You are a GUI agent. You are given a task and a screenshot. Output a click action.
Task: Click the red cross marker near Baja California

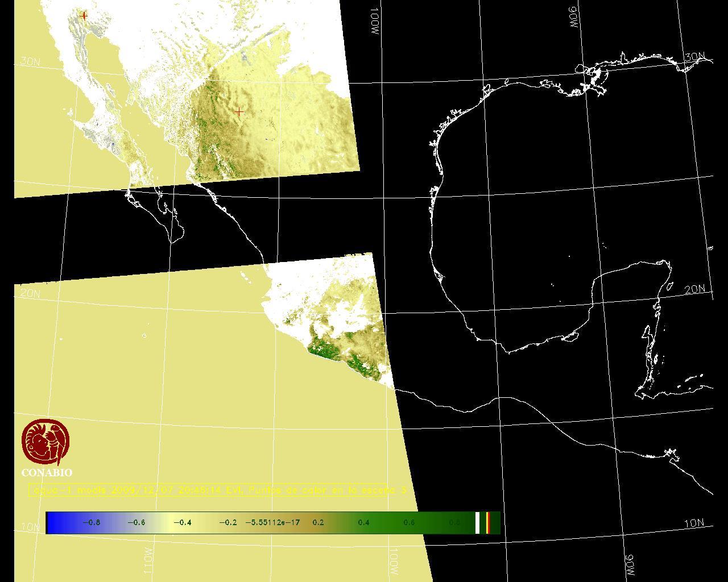[x=84, y=15]
